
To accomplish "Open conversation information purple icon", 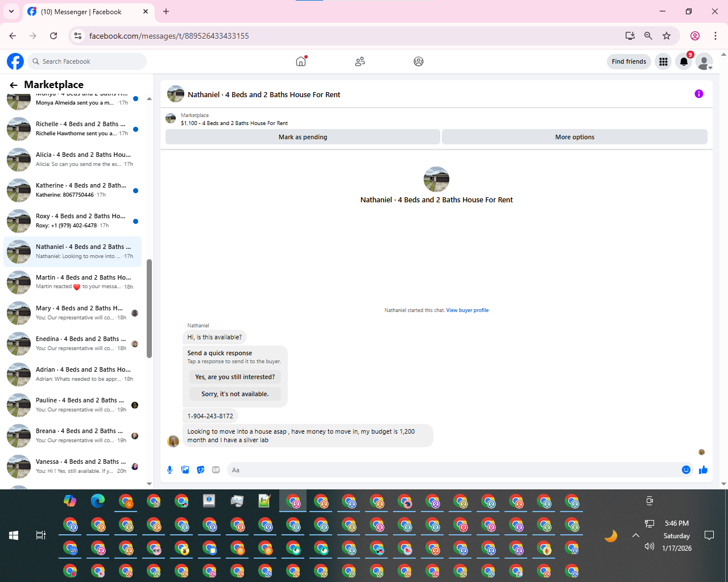I will [x=699, y=94].
